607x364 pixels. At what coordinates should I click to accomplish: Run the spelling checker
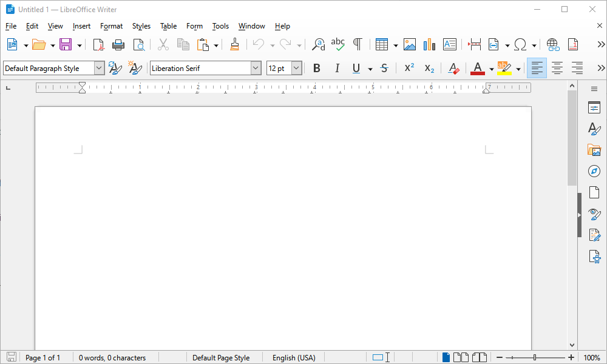point(337,44)
